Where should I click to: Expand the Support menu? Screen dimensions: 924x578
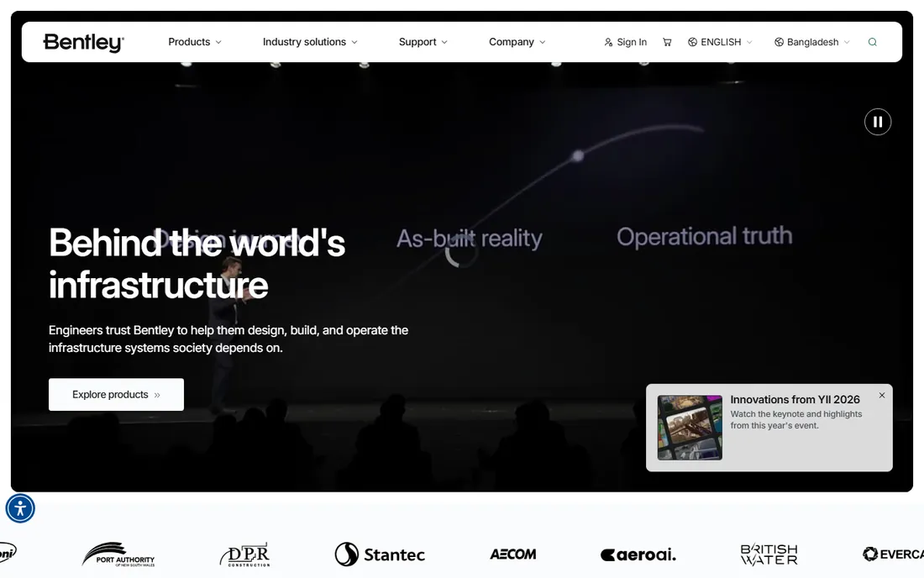(423, 42)
